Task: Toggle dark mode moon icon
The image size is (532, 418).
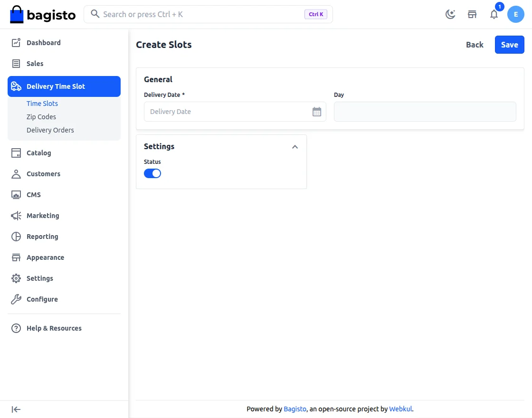Action: [450, 14]
